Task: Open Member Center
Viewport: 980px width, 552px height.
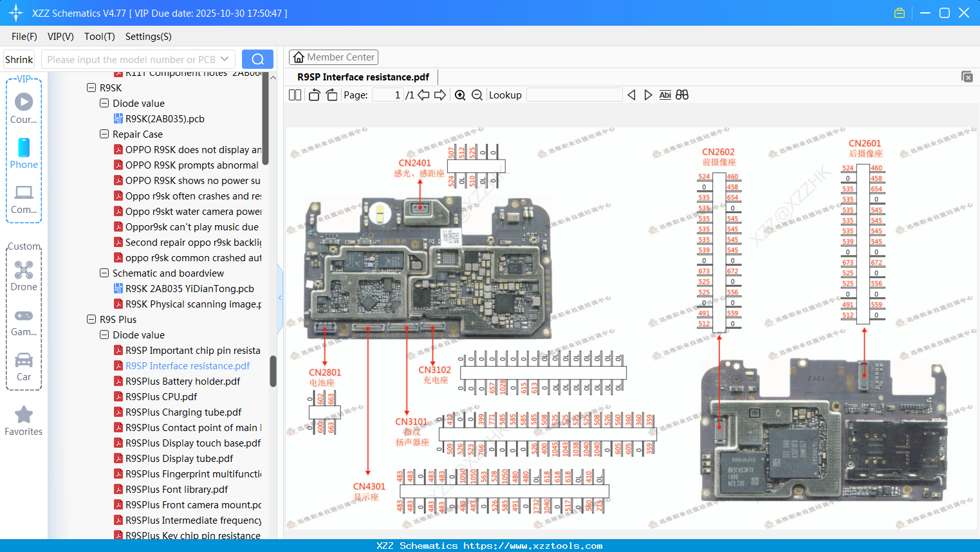Action: click(x=333, y=57)
